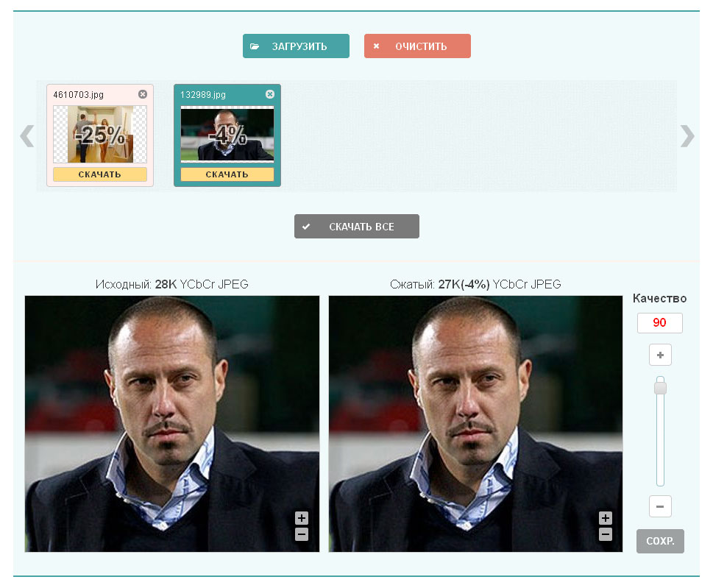The width and height of the screenshot is (713, 588).
Task: Click the ЗАГРУЗИТЬ upload button
Action: coord(296,46)
